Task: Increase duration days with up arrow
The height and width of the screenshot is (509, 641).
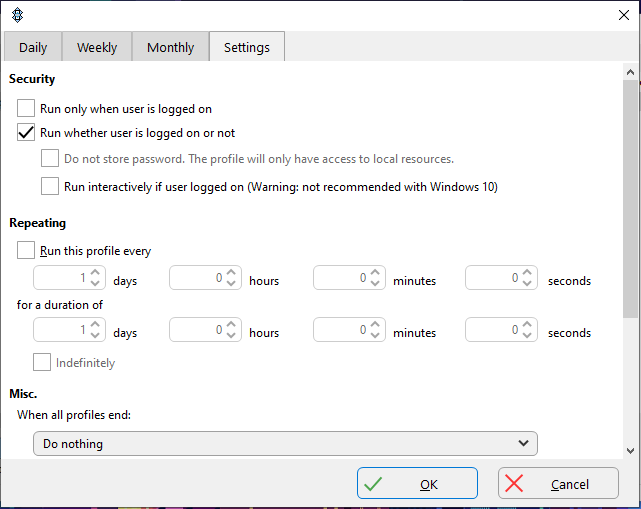Action: (x=95, y=325)
